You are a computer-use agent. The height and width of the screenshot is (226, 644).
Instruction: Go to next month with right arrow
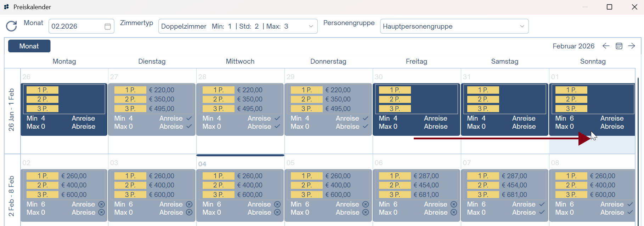coord(631,46)
